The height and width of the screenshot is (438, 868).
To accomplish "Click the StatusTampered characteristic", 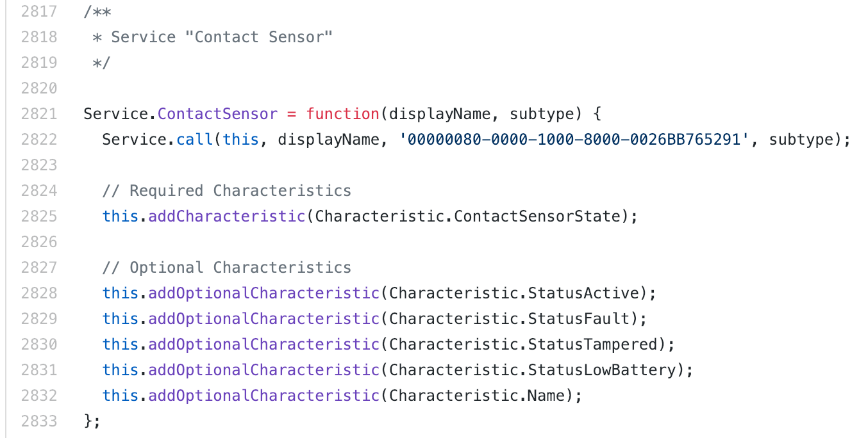I will click(593, 345).
